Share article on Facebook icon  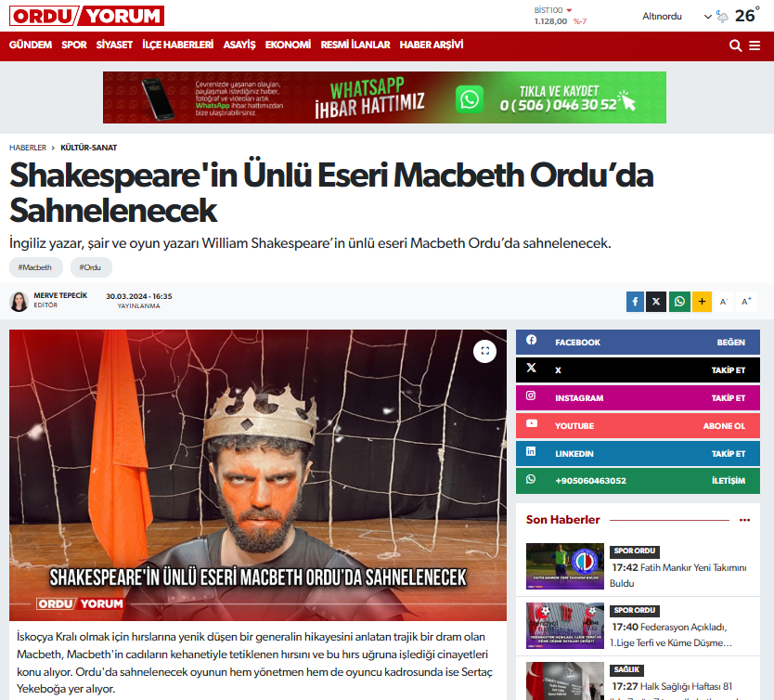click(635, 302)
